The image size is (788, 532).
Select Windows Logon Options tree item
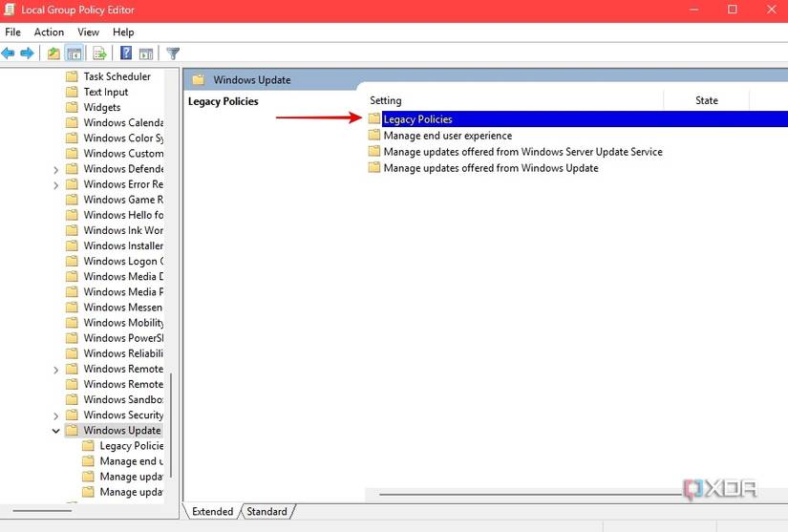pyautogui.click(x=123, y=261)
